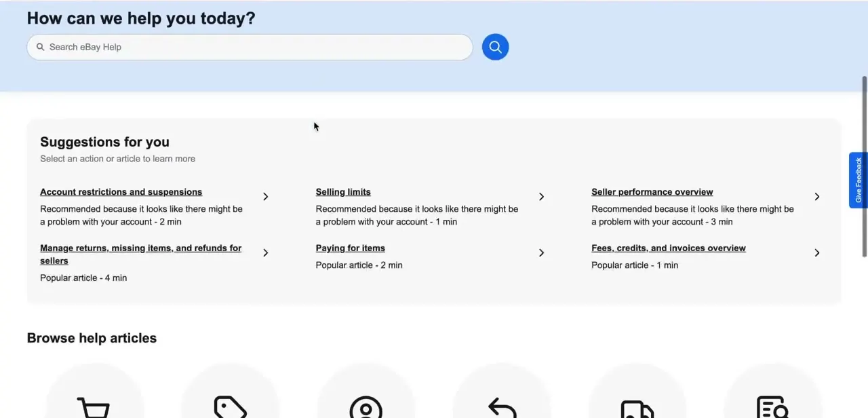The height and width of the screenshot is (418, 868).
Task: Click chevron next to Fees, credits, and invoices
Action: [817, 253]
